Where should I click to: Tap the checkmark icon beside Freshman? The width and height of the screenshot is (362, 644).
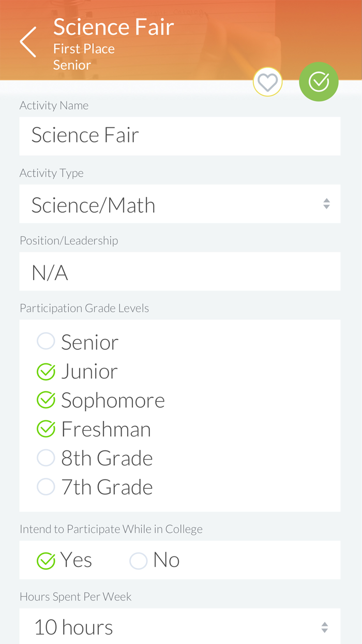(x=46, y=429)
